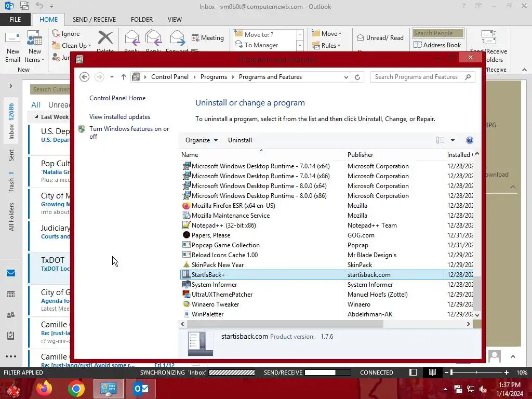532x399 pixels.
Task: Open the view options dropdown arrow
Action: (453, 140)
